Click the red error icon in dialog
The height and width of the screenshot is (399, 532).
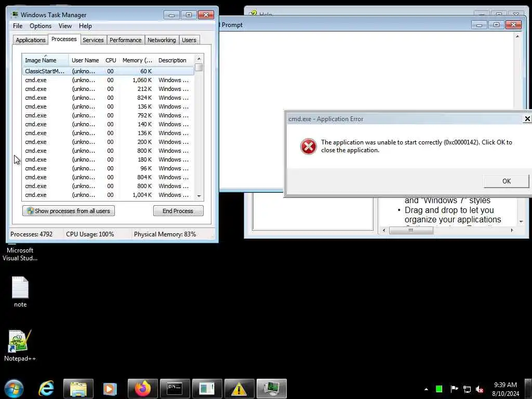[308, 146]
